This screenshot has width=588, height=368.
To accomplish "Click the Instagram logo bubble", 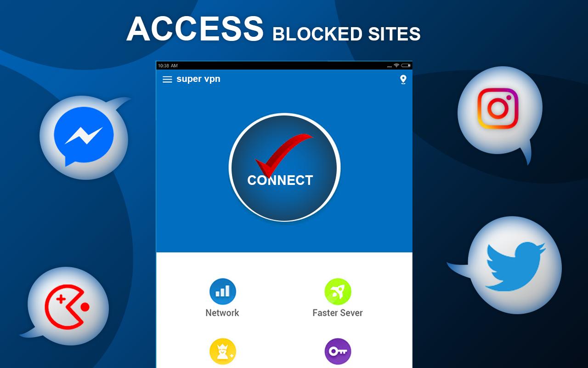I will tap(500, 110).
